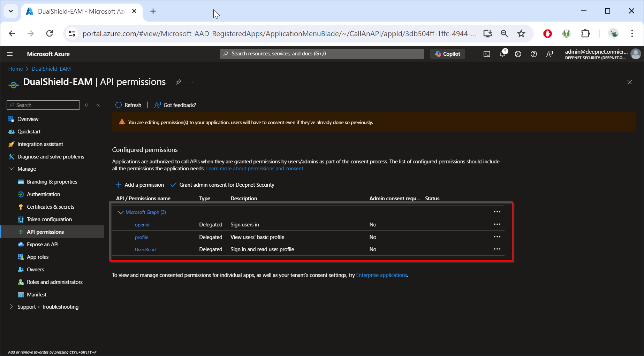Image resolution: width=644 pixels, height=356 pixels.
Task: Open the feedback icon in top bar
Action: pyautogui.click(x=550, y=54)
